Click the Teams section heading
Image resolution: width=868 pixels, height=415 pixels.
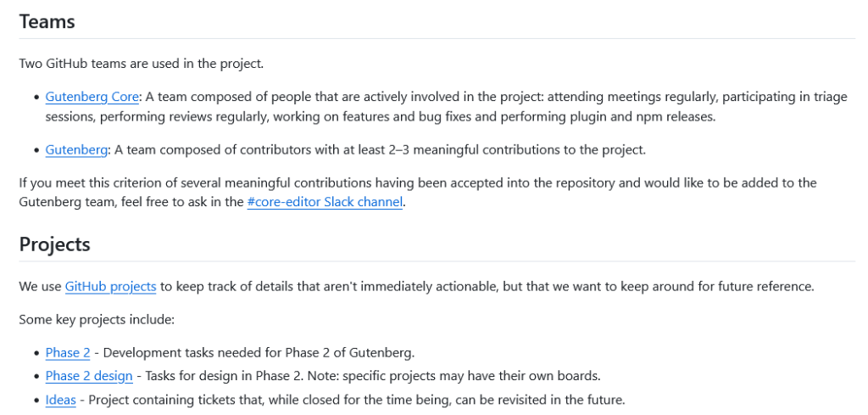click(x=47, y=22)
